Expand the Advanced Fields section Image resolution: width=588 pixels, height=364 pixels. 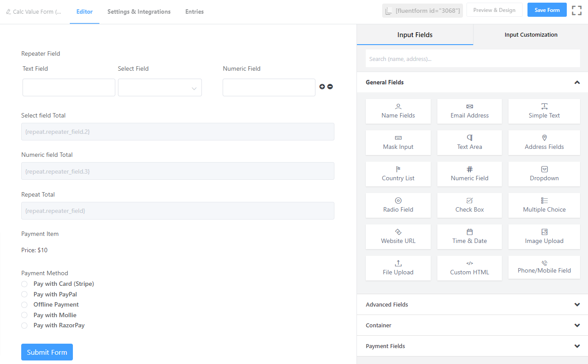point(472,304)
